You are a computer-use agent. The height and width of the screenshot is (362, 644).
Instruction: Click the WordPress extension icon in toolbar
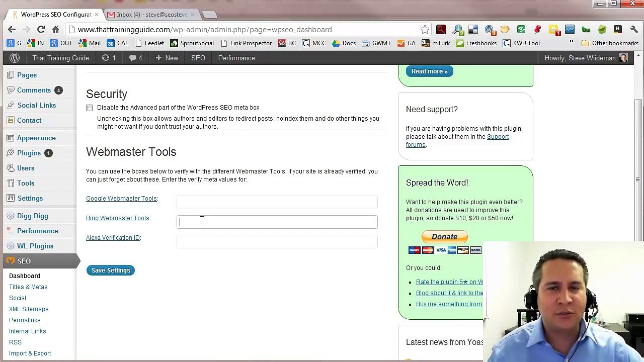489,30
